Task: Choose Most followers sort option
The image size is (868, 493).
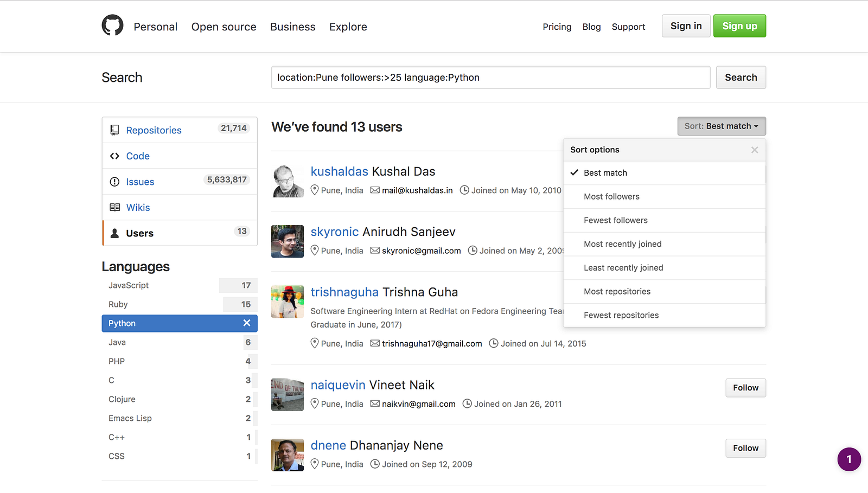Action: click(x=611, y=197)
